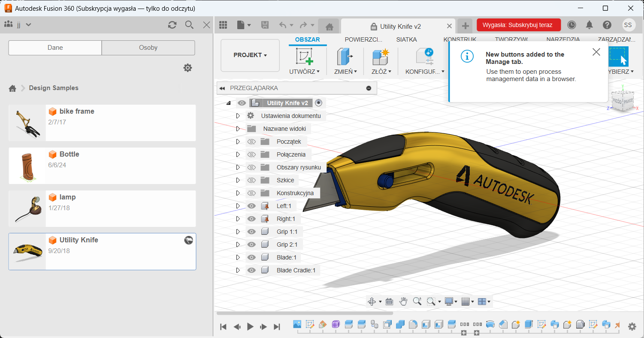Image resolution: width=644 pixels, height=338 pixels.
Task: Jump to the timeline beginning
Action: point(223,326)
